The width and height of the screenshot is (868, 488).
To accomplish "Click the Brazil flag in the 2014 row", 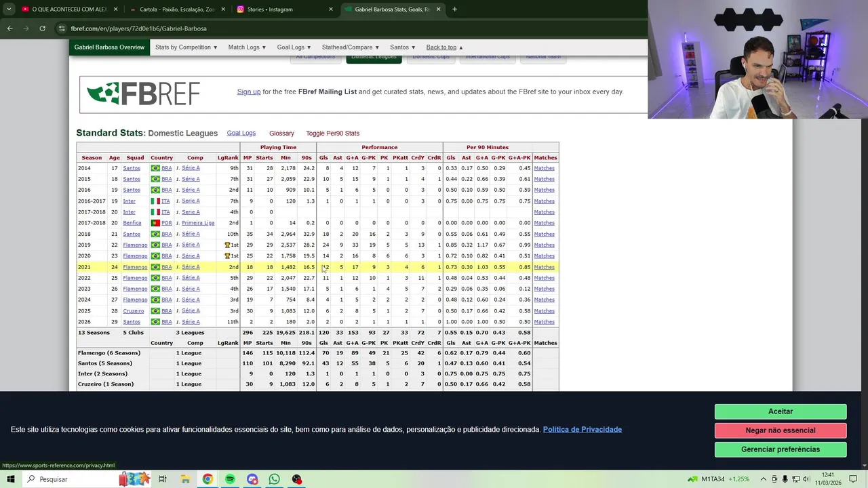I will (x=155, y=168).
